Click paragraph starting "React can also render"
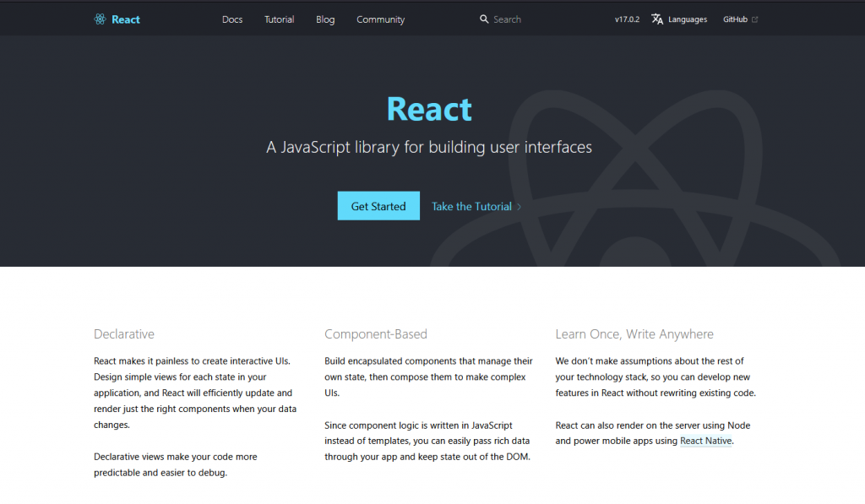 pyautogui.click(x=653, y=433)
